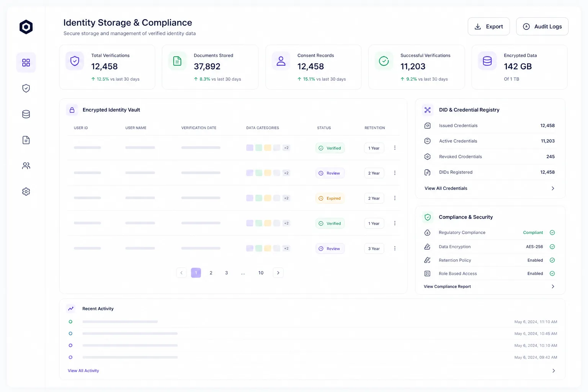Image resolution: width=588 pixels, height=392 pixels.
Task: Click purple category swatch in first row
Action: (x=250, y=148)
